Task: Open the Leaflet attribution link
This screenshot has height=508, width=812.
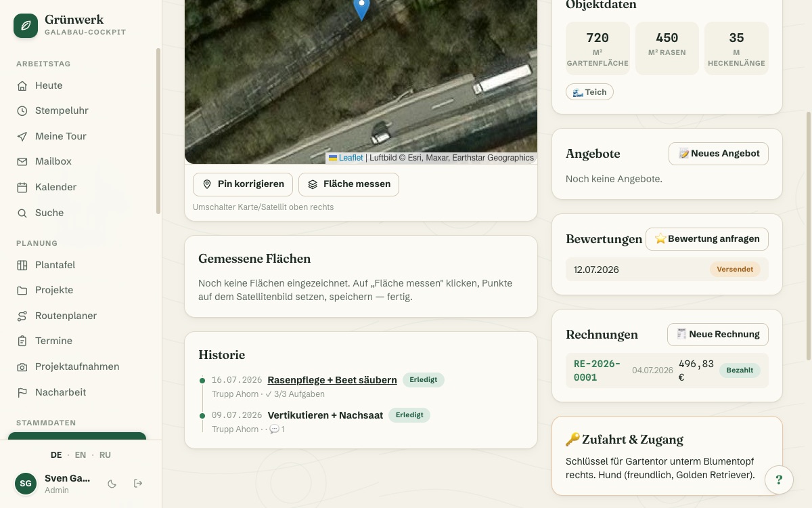Action: [351, 158]
